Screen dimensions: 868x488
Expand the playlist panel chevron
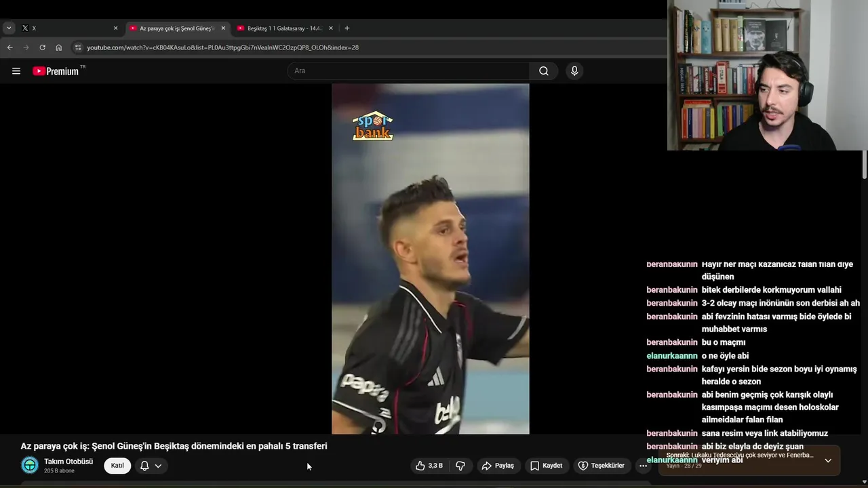828,460
